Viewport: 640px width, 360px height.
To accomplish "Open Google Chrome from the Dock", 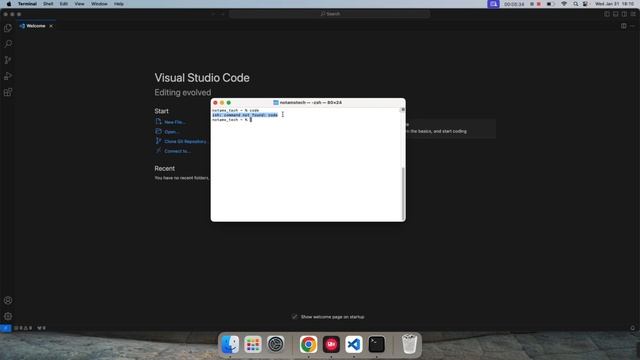I will 309,344.
